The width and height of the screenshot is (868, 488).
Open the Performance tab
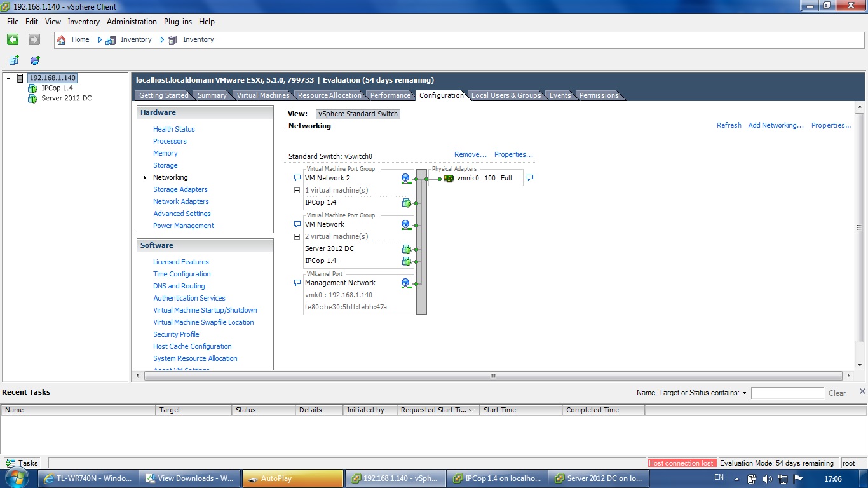tap(390, 95)
